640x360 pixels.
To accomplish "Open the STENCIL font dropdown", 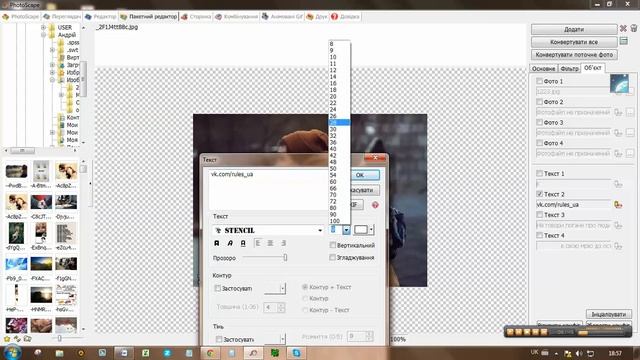I will click(x=320, y=231).
